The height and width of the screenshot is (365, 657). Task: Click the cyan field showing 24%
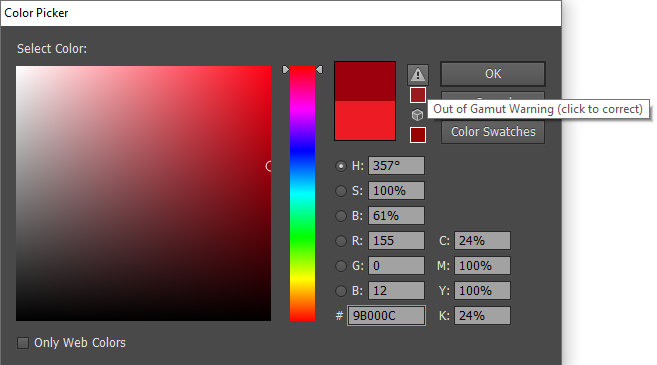pos(482,241)
